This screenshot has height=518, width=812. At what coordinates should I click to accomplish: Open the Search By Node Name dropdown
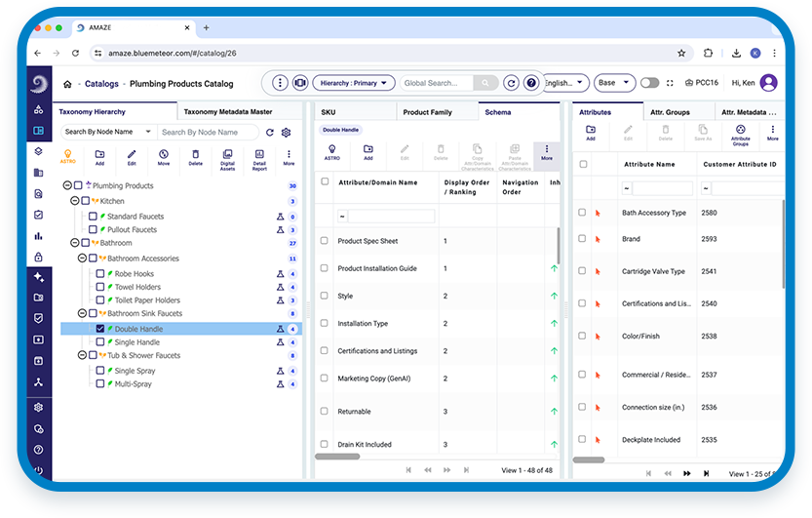pos(109,132)
